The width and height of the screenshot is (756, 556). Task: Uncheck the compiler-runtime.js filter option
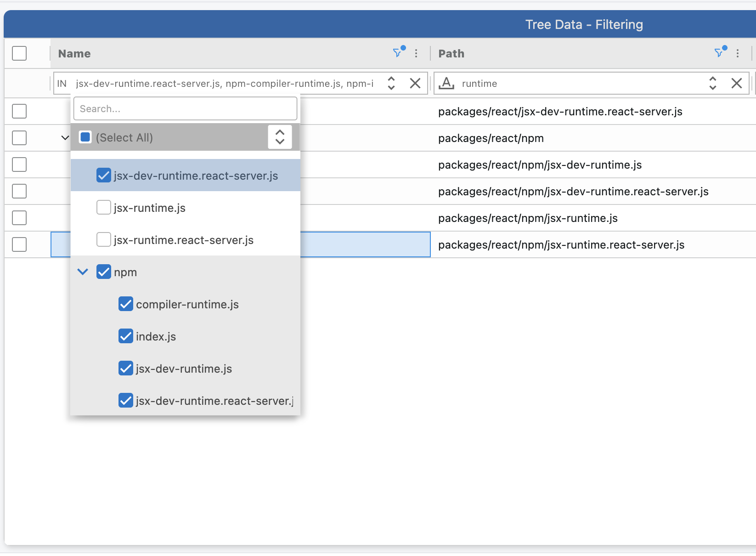[x=126, y=304]
